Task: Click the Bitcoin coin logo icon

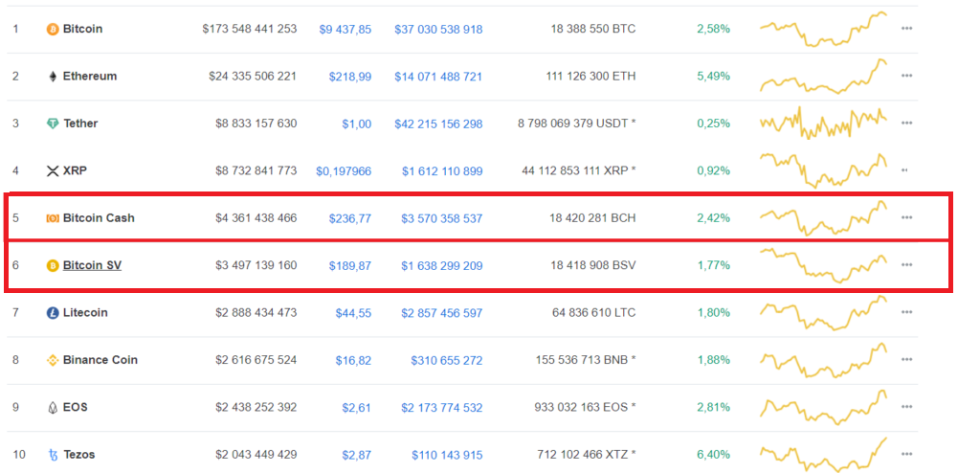Action: click(53, 29)
